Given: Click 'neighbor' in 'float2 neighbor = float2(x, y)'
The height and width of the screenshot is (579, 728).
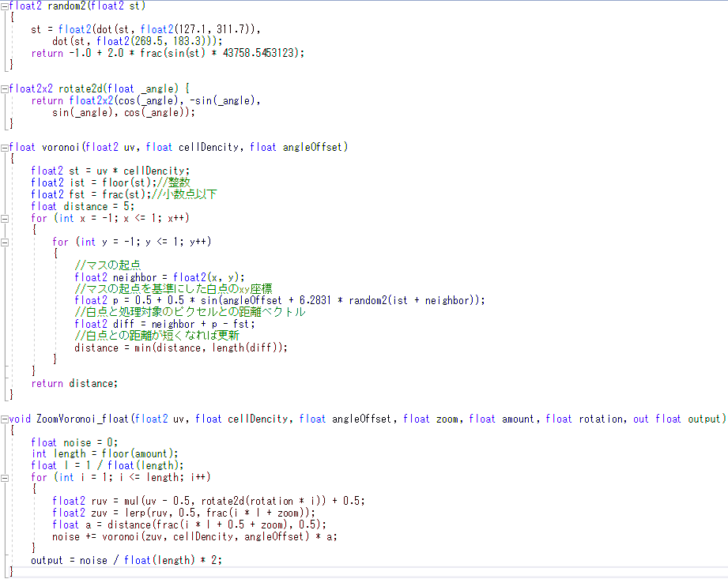Looking at the screenshot, I should [134, 277].
